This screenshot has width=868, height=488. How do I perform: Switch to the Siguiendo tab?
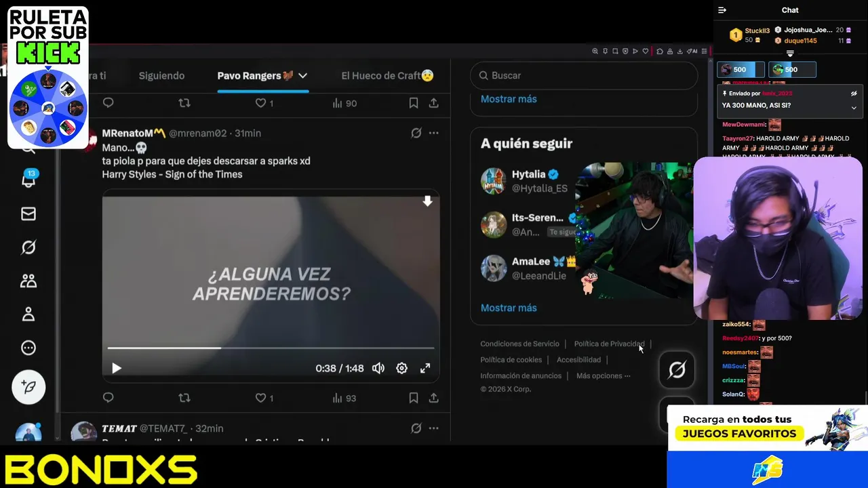pyautogui.click(x=161, y=76)
